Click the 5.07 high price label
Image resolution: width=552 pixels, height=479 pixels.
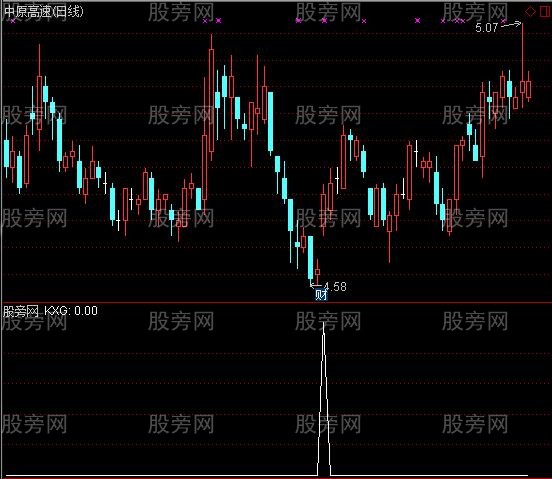(x=487, y=27)
